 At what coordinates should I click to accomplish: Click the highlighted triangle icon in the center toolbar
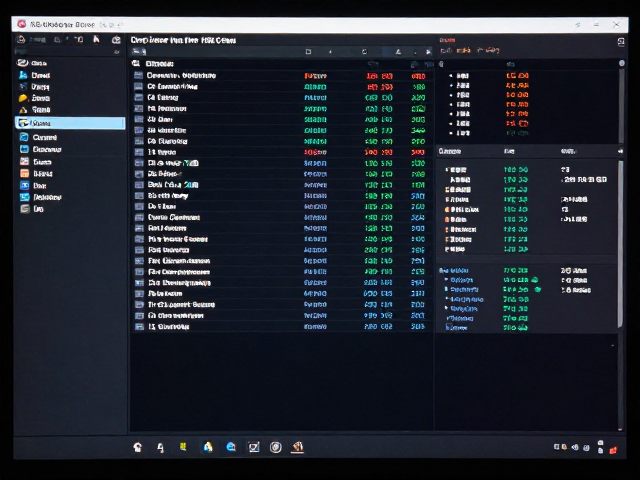tap(398, 52)
